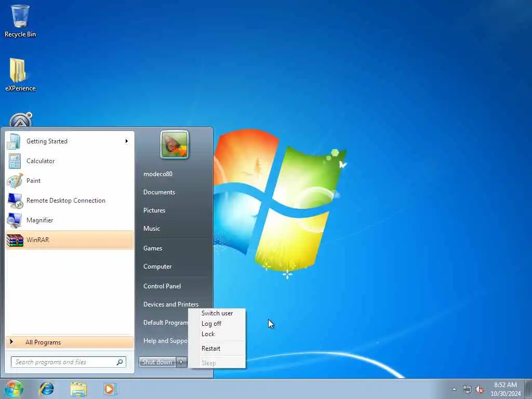Open Paint from the Start menu
Screen dimensions: 532x399
coord(70,181)
